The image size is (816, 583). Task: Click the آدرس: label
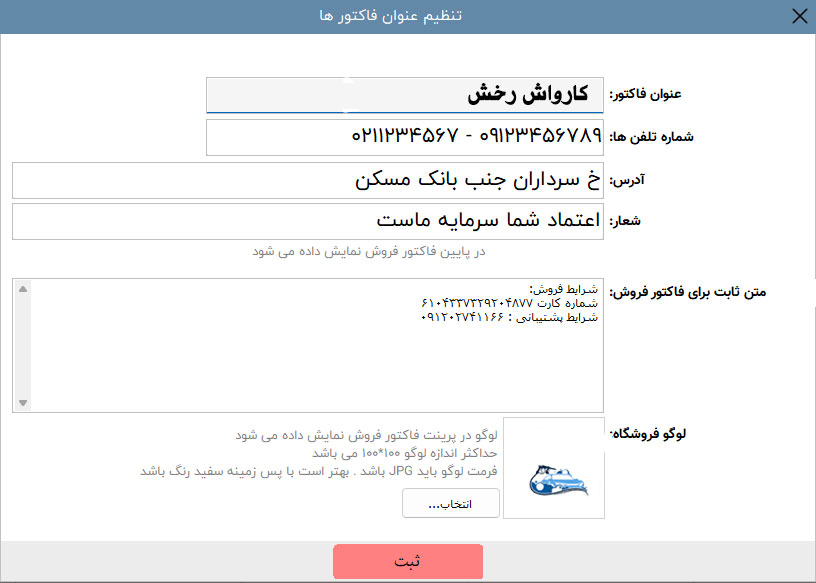click(x=627, y=180)
